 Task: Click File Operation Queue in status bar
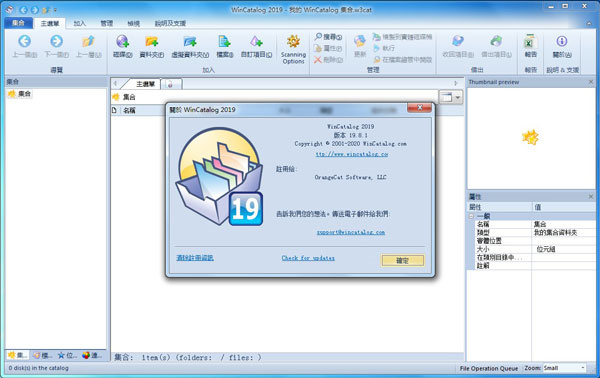pyautogui.click(x=489, y=368)
